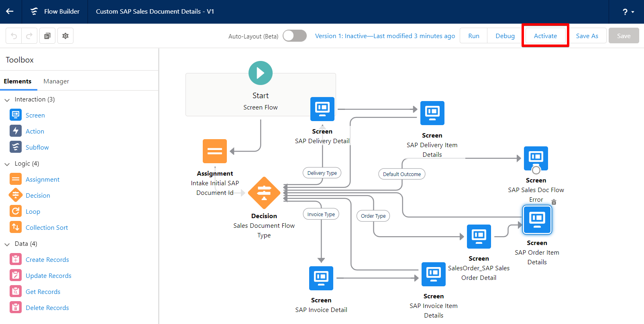Click the Invoice Type connector label
This screenshot has height=324, width=644.
pos(321,214)
